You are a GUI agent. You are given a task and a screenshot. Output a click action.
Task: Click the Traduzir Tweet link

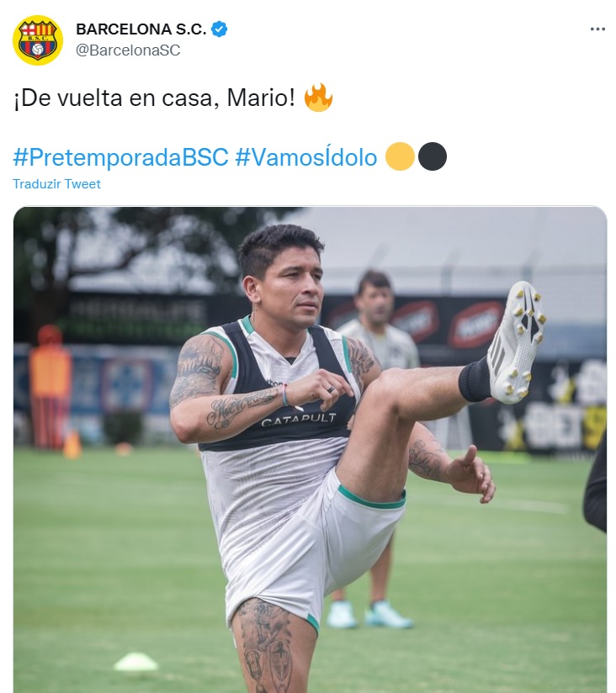click(56, 184)
